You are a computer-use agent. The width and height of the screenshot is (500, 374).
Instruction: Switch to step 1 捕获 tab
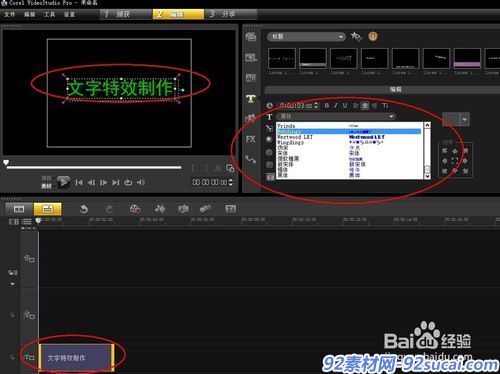(125, 14)
